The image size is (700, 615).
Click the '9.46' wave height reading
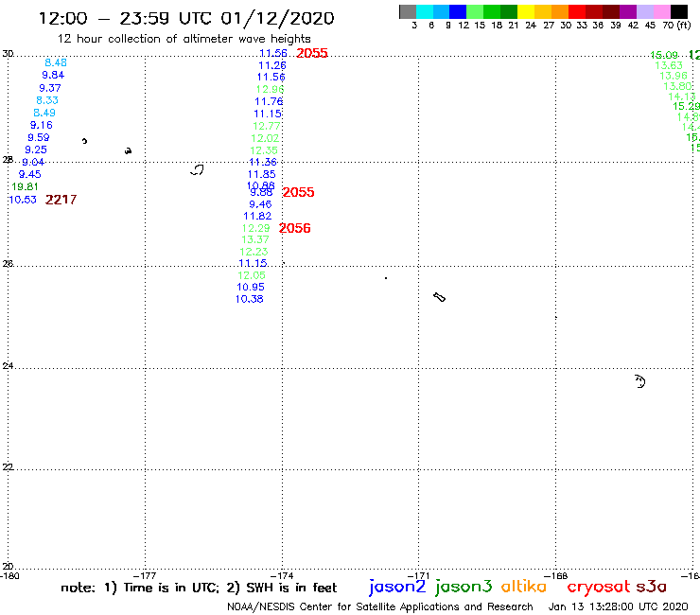(260, 204)
